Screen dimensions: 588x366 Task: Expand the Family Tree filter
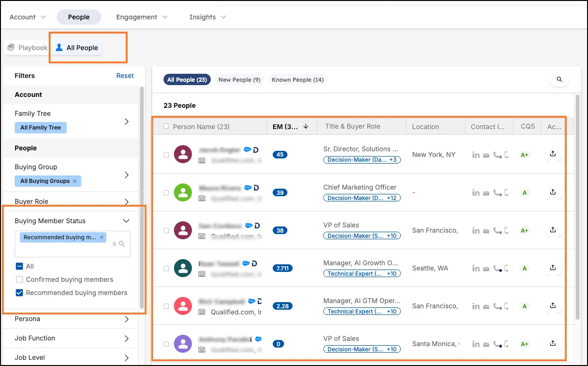coord(126,121)
